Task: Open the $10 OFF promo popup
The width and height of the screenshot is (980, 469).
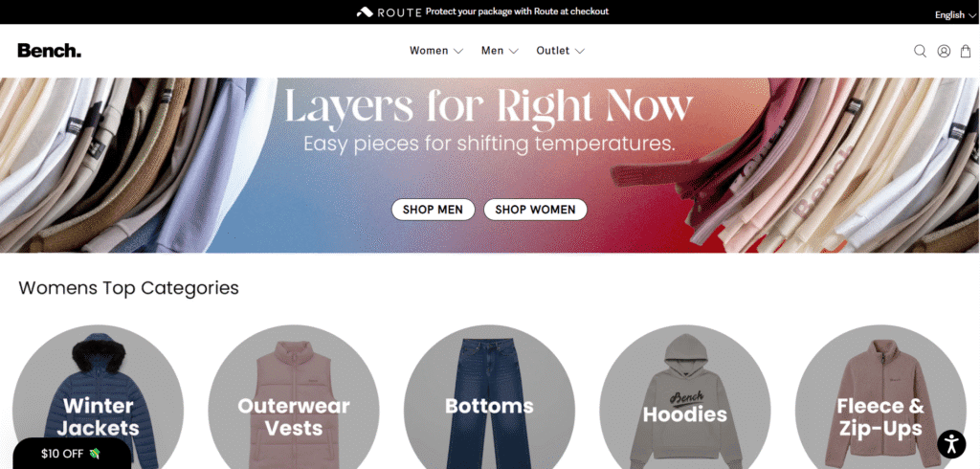Action: pos(71,454)
